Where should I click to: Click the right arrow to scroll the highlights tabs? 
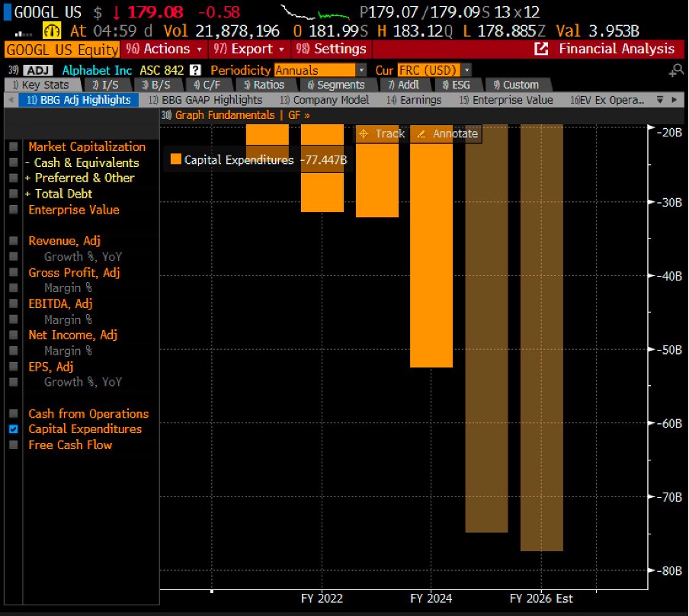coord(675,100)
